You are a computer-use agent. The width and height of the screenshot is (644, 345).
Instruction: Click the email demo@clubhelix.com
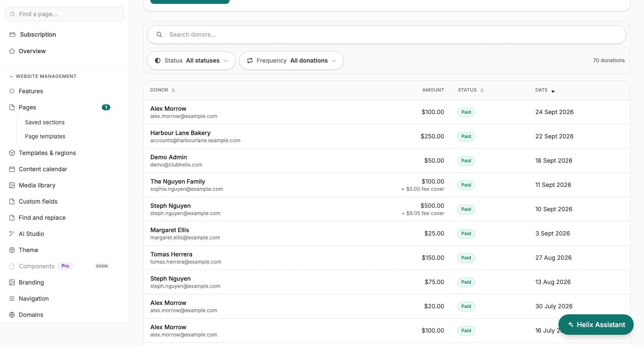[x=176, y=165]
